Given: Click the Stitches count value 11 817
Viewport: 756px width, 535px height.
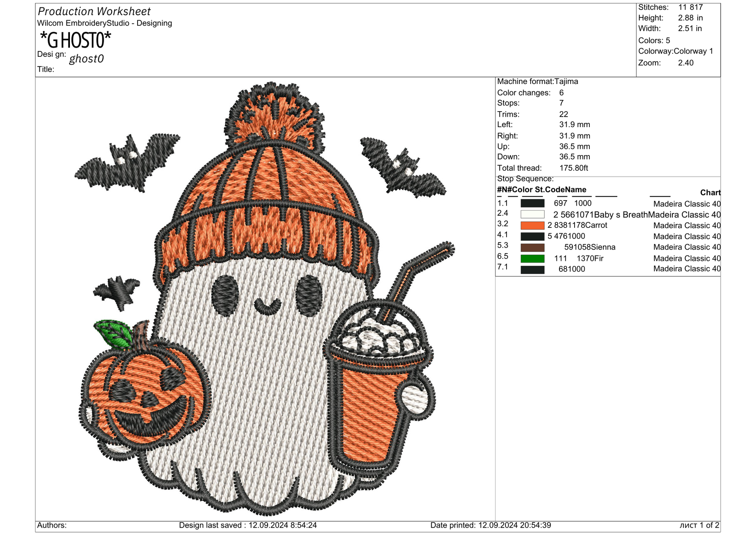Looking at the screenshot, I should [x=690, y=7].
